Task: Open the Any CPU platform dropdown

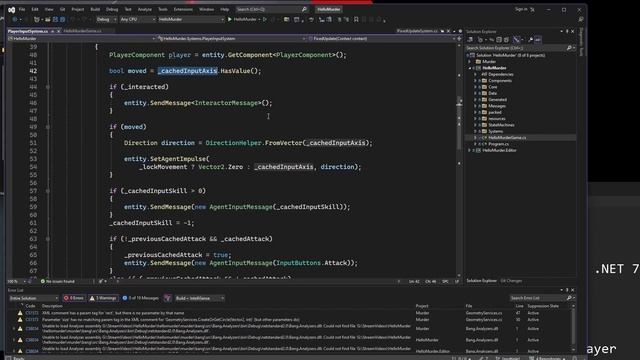Action: [x=137, y=19]
